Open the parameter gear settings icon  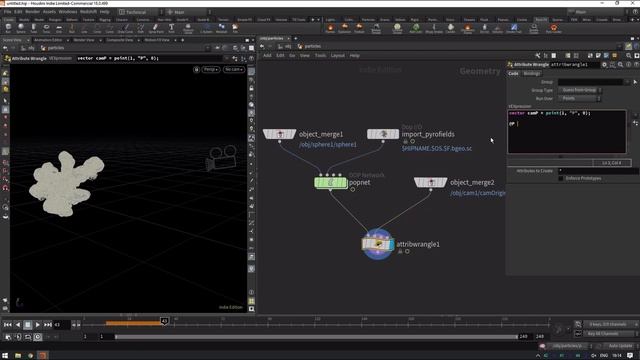tap(604, 64)
